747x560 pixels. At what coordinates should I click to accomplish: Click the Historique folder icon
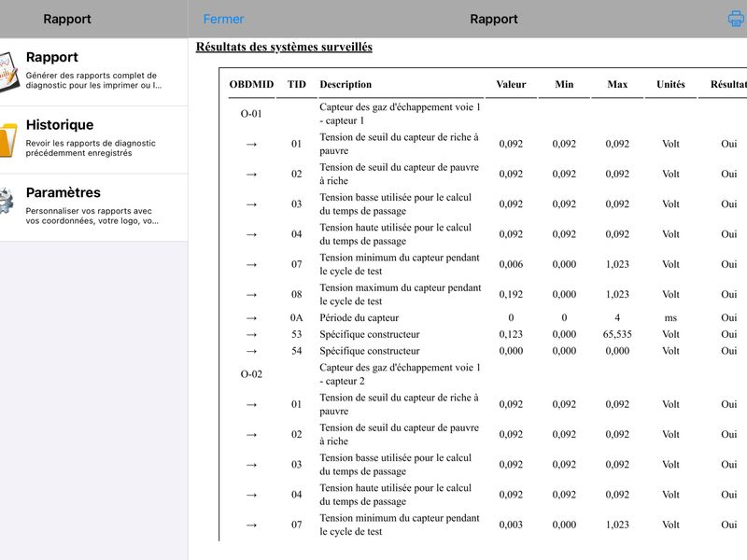pos(7,139)
